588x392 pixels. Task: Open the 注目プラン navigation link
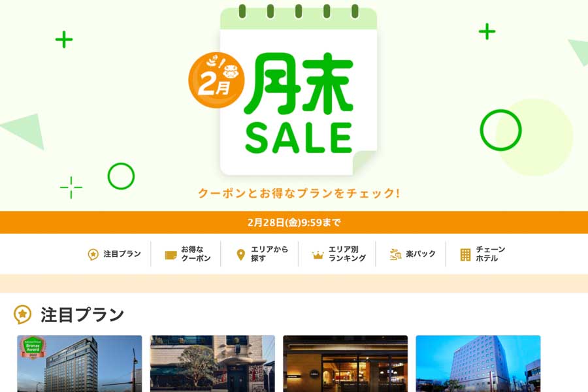pos(114,254)
